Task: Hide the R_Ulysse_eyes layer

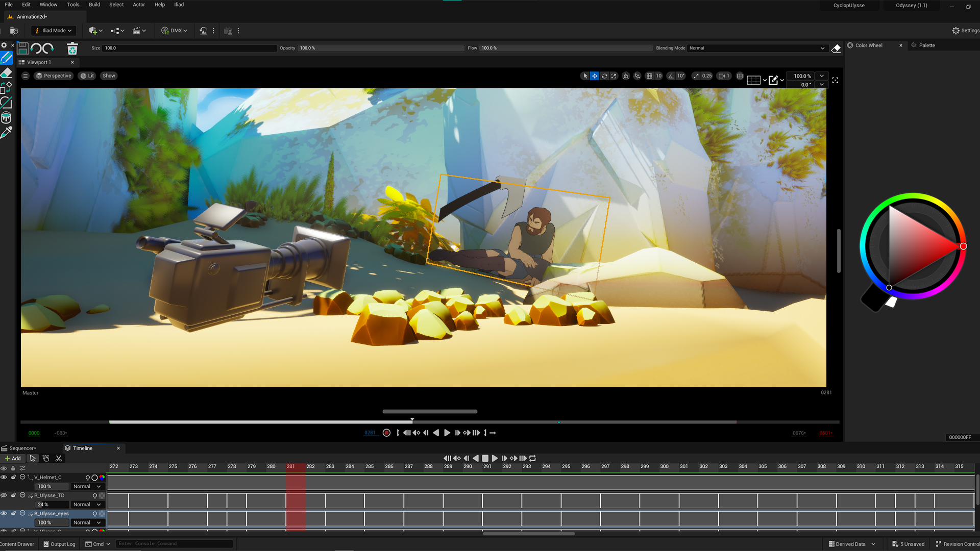Action: (x=4, y=514)
